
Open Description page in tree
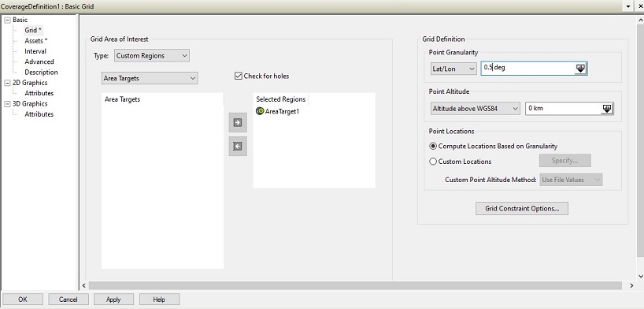pyautogui.click(x=41, y=73)
